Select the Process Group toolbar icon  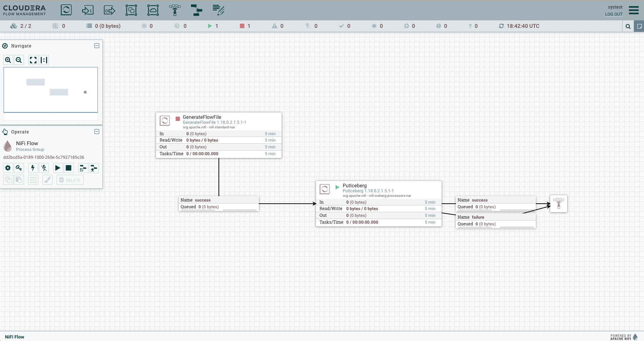[131, 10]
